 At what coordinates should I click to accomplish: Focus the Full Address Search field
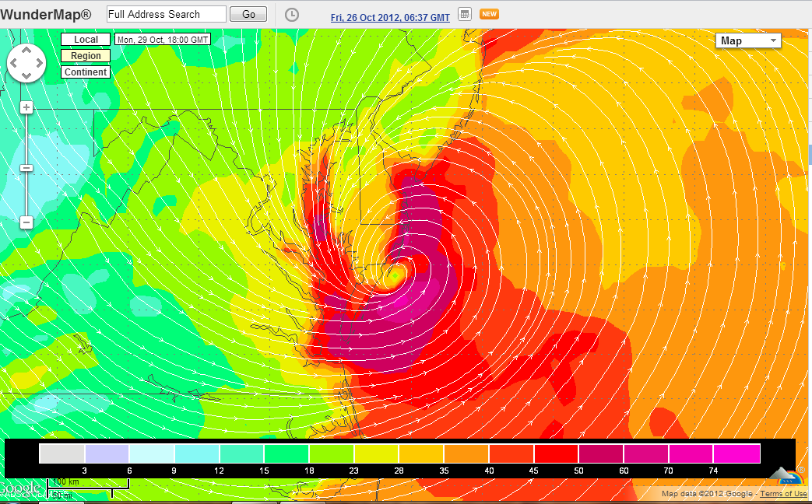(167, 14)
